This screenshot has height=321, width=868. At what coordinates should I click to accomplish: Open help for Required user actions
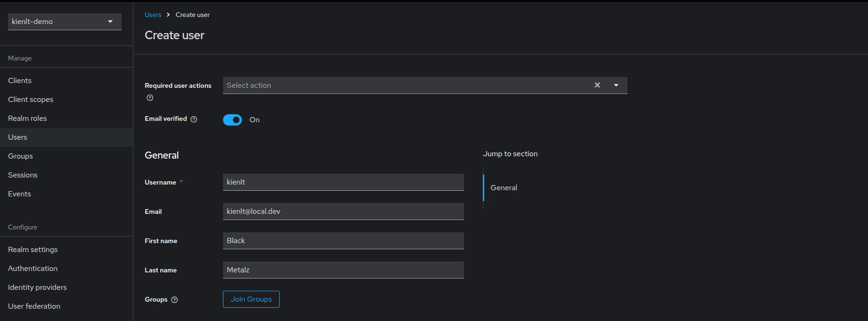pyautogui.click(x=150, y=98)
